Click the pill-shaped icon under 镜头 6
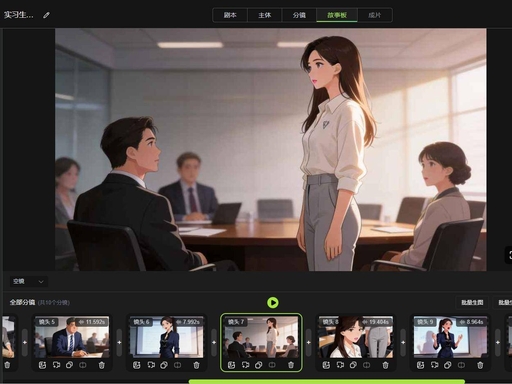 pos(164,365)
